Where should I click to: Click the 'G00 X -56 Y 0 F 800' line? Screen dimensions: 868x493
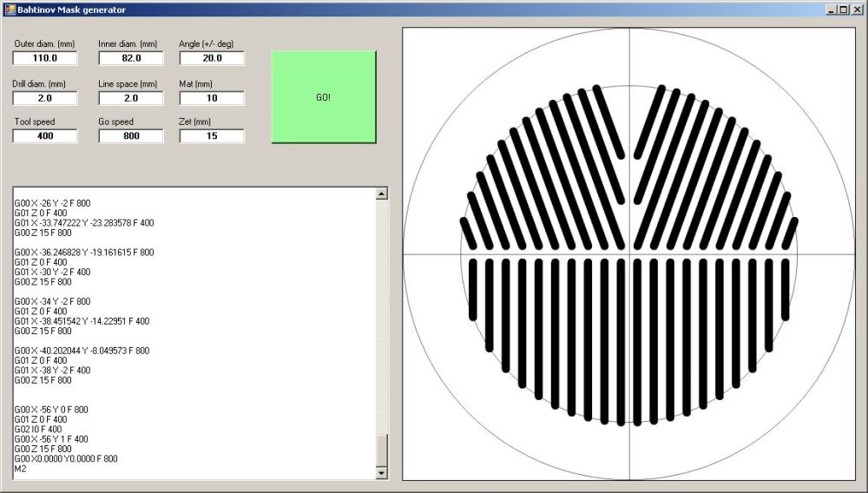tap(51, 410)
